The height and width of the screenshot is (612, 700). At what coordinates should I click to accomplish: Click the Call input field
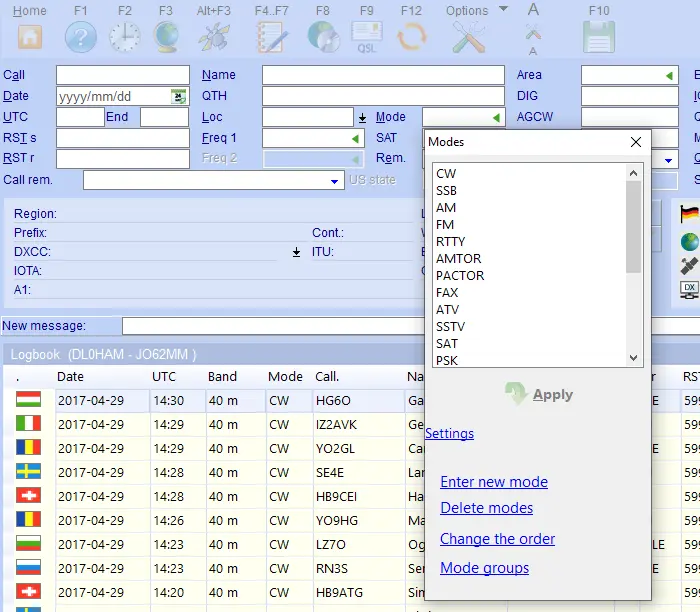tap(123, 75)
